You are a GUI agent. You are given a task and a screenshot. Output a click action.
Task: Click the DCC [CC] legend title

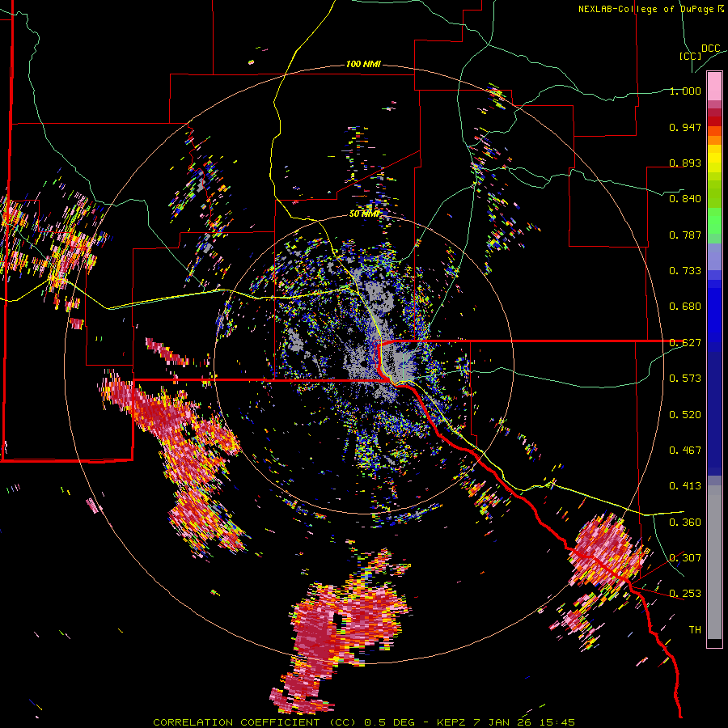pyautogui.click(x=699, y=52)
